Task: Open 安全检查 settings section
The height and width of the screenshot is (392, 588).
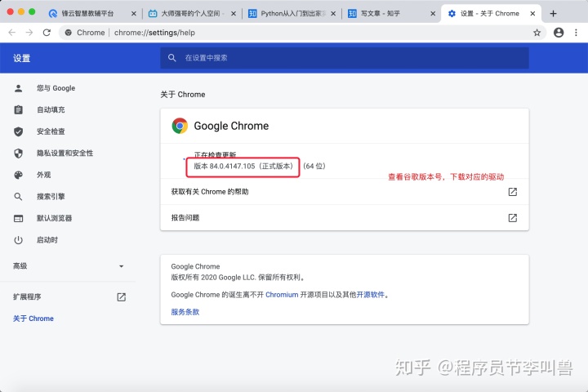Action: point(51,131)
